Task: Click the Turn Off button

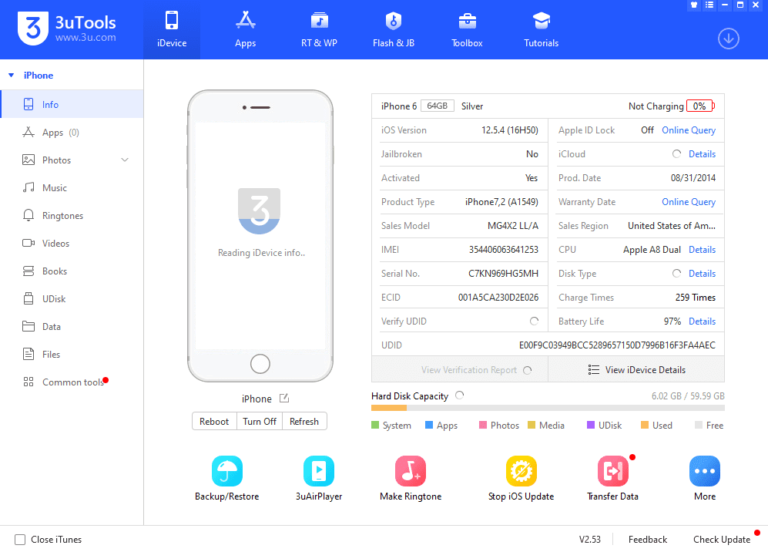Action: coord(260,421)
